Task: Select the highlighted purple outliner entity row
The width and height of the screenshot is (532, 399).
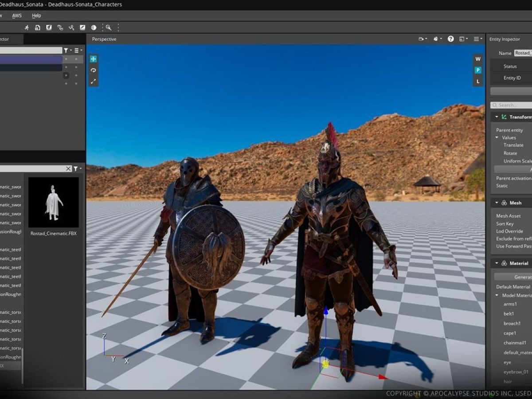Action: pyautogui.click(x=31, y=59)
